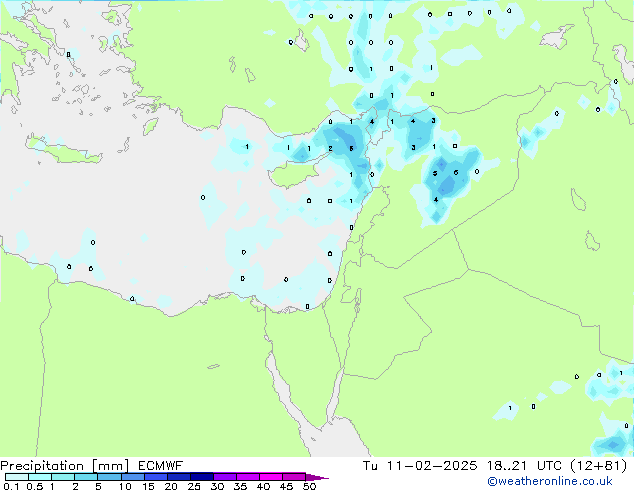Click the legend tick label '30'
Screen dimensions: 634x490
point(218,486)
